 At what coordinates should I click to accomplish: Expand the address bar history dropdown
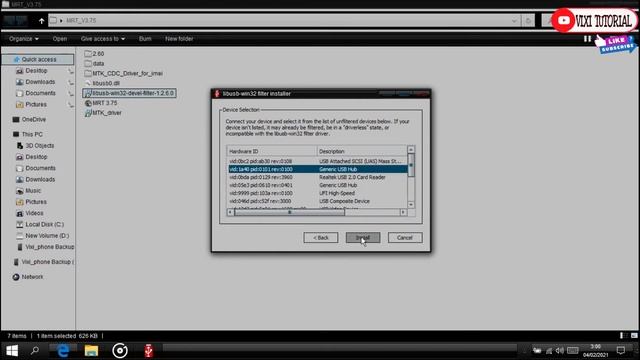[514, 20]
